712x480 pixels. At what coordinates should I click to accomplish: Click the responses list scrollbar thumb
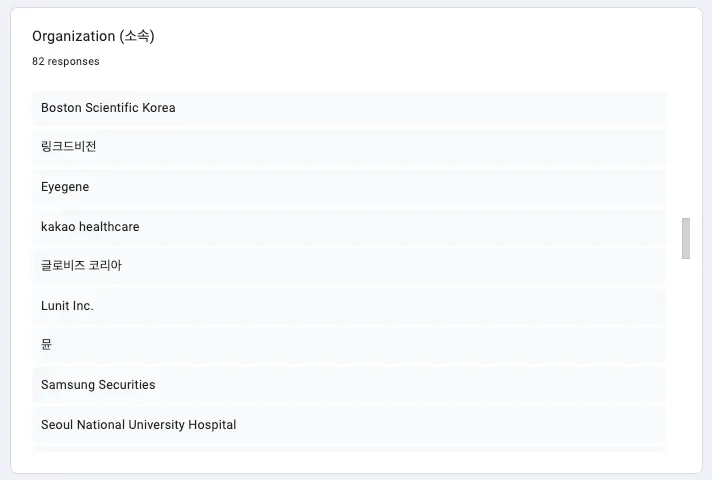[686, 238]
